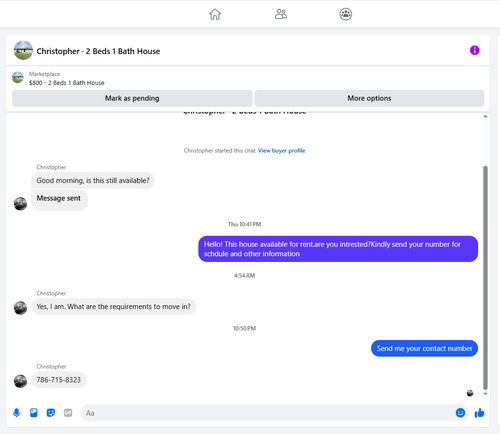Click Christopher's avatar beside 786-715-8323
This screenshot has height=434, width=500.
(20, 381)
